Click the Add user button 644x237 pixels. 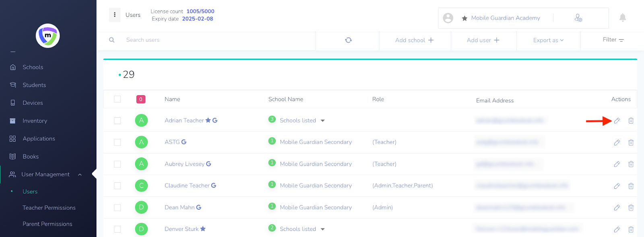tap(483, 40)
